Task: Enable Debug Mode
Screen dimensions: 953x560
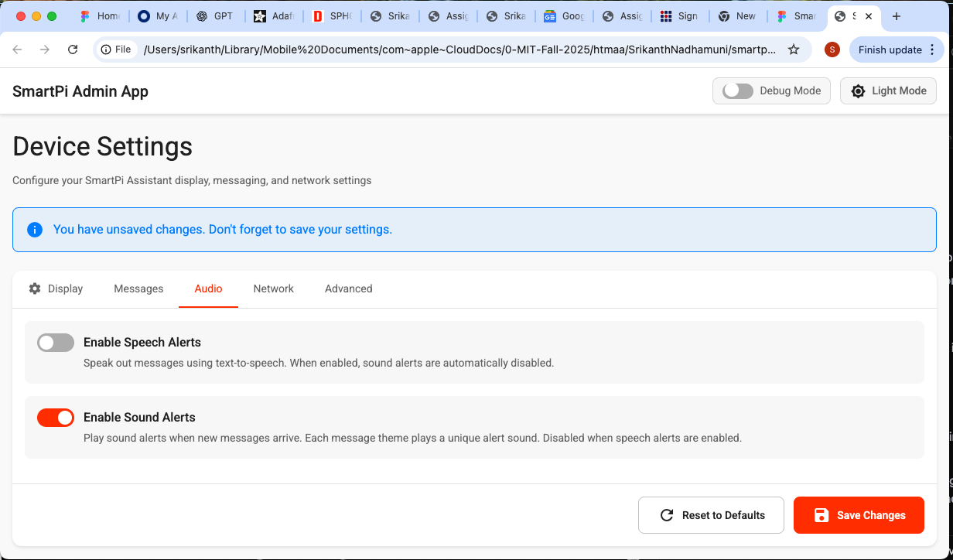Action: (736, 90)
